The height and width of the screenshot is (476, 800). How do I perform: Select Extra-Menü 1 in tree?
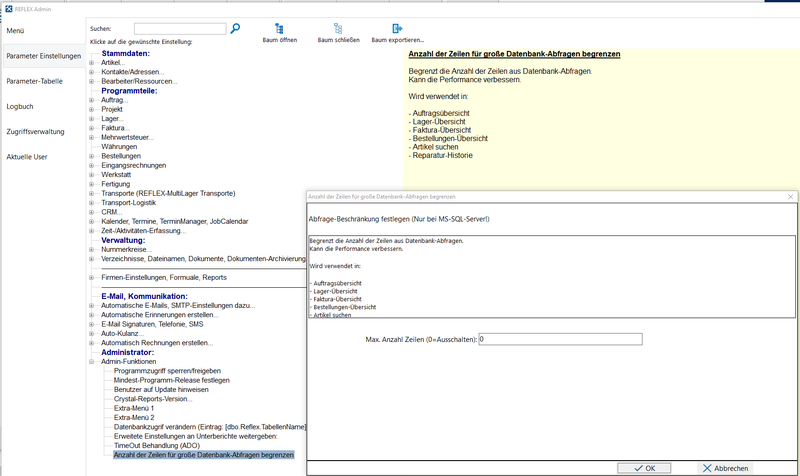point(134,408)
